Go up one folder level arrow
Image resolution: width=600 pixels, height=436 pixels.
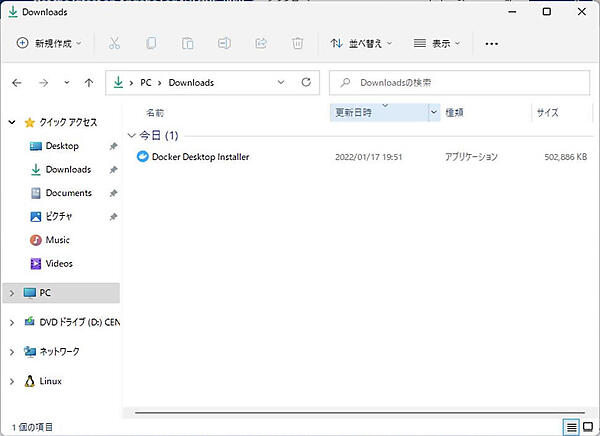coord(89,83)
